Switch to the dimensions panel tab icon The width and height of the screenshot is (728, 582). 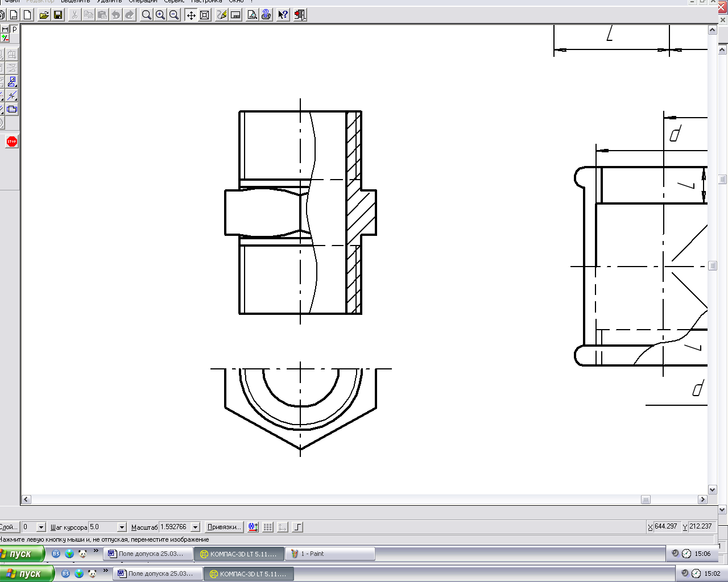coord(5,29)
